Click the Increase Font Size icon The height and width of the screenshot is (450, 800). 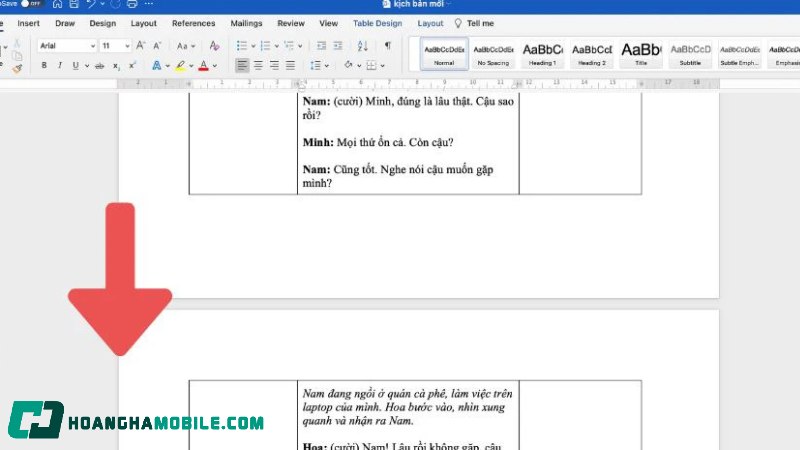point(141,46)
